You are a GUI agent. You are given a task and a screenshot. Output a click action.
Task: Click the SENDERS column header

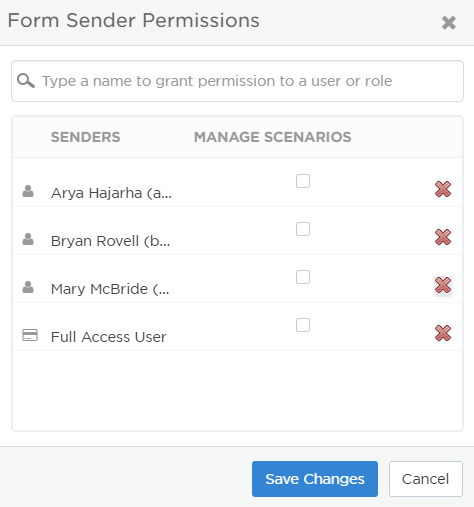[x=85, y=137]
